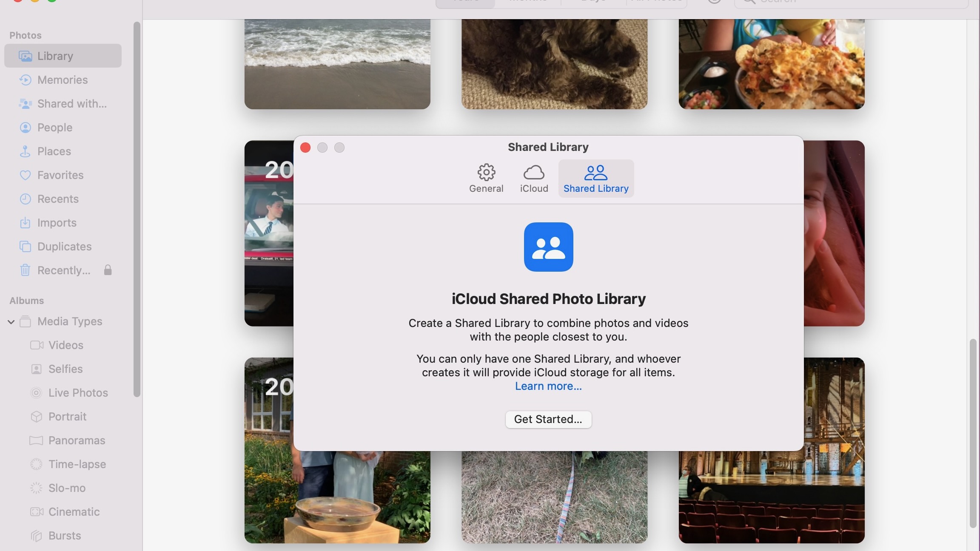
Task: Switch to the iCloud tab
Action: coord(534,178)
